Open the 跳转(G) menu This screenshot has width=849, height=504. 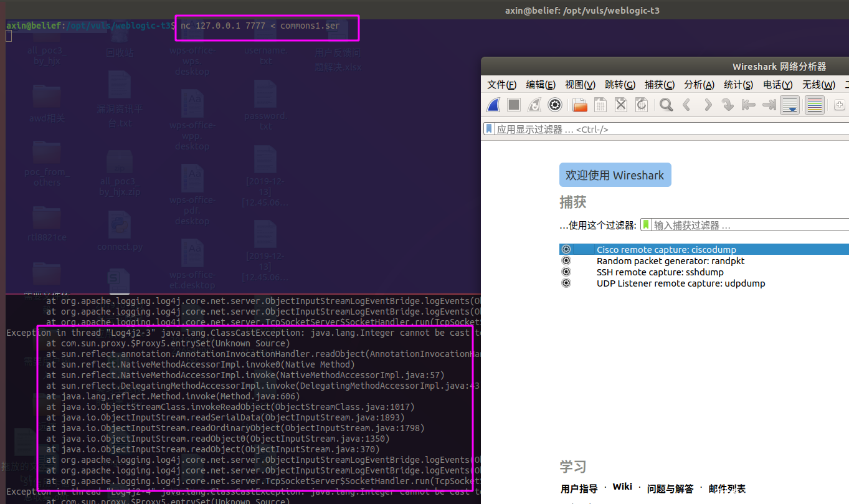tap(620, 85)
